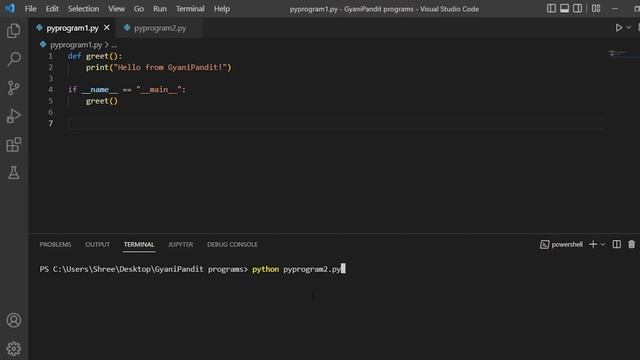
Task: Select the TERMINAL panel tab
Action: click(139, 244)
